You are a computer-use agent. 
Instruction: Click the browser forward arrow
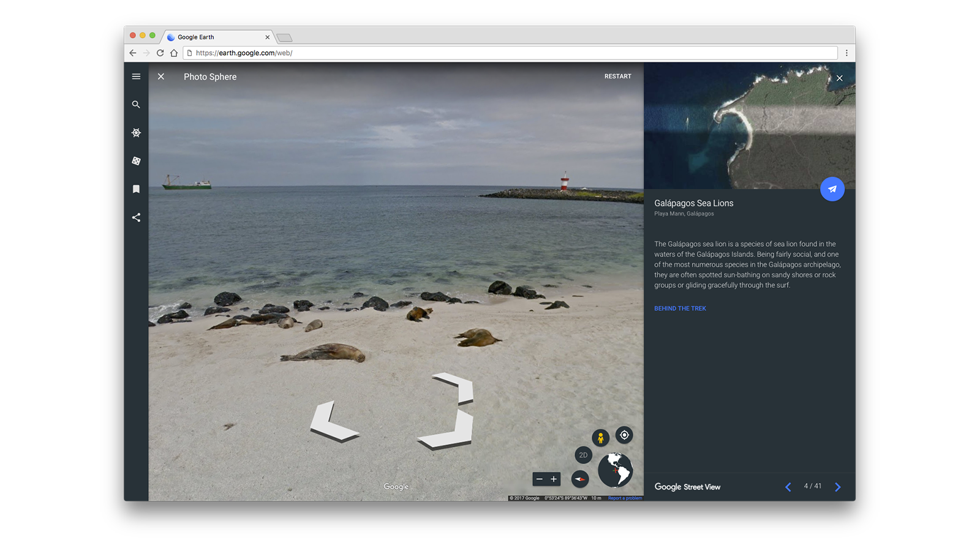146,53
